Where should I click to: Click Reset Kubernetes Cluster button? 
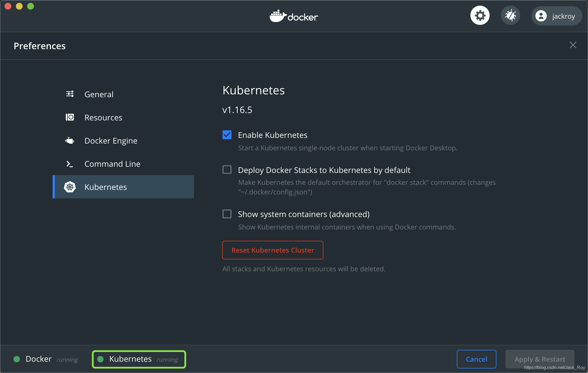tap(273, 250)
